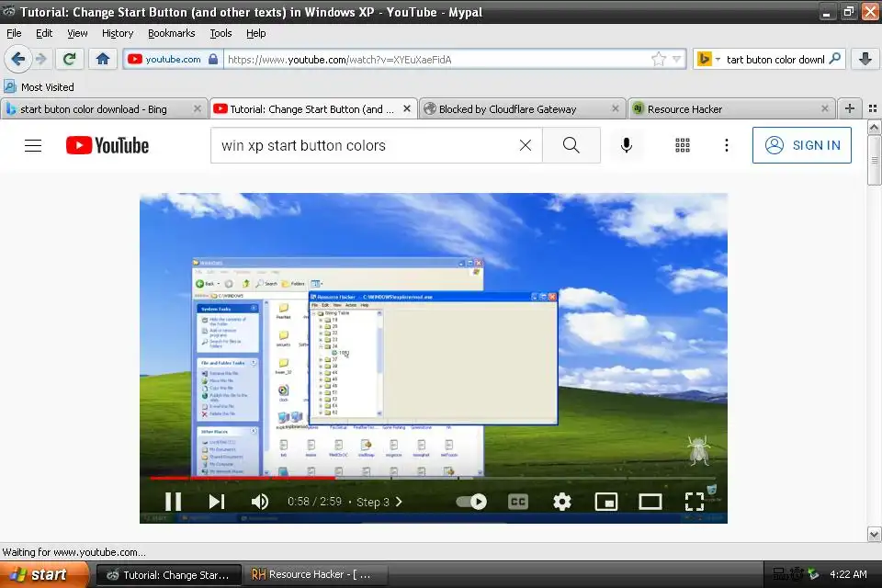The image size is (882, 588).
Task: Switch to theater mode
Action: [x=650, y=502]
